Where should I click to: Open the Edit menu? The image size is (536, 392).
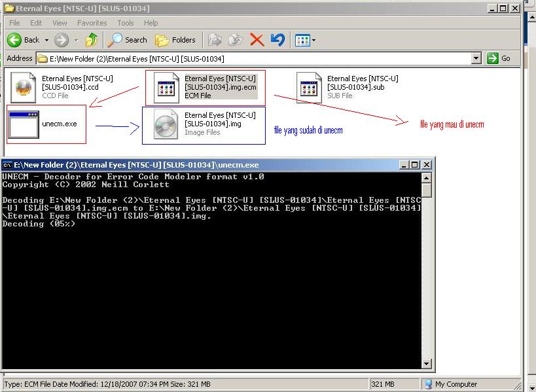(x=36, y=23)
